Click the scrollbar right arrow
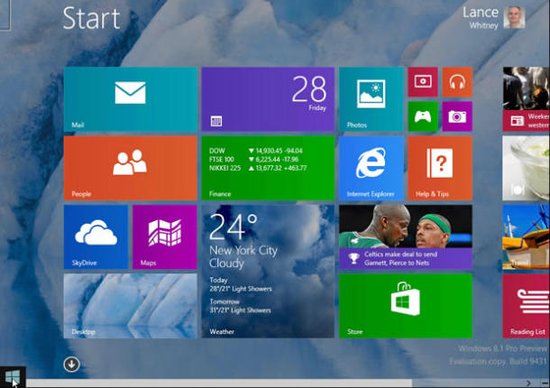This screenshot has width=550, height=388. (529, 383)
